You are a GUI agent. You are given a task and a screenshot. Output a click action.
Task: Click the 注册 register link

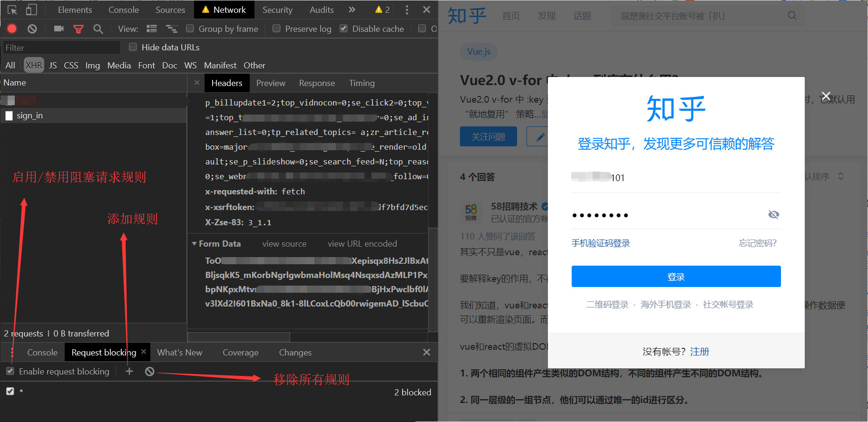pos(700,351)
